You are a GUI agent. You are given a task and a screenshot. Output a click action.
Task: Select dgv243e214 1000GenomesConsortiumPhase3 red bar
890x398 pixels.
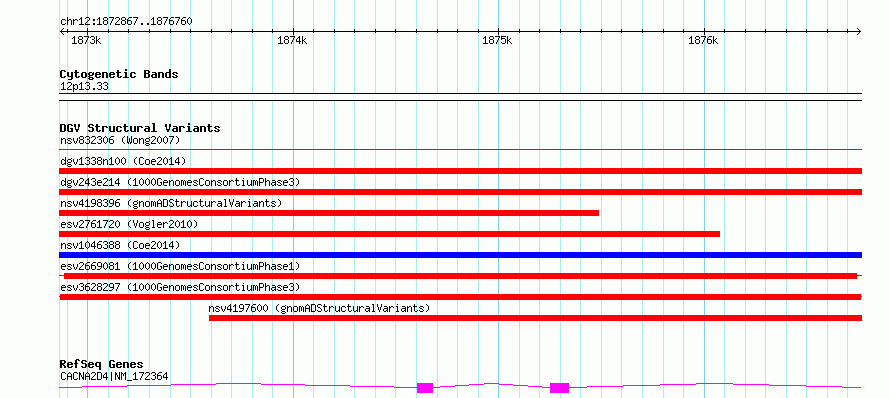(x=461, y=192)
